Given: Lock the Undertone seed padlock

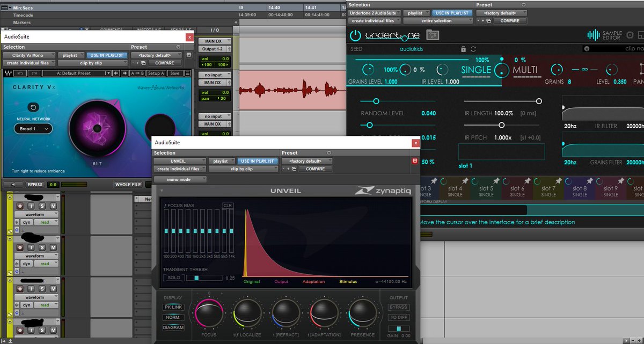Looking at the screenshot, I should point(463,49).
